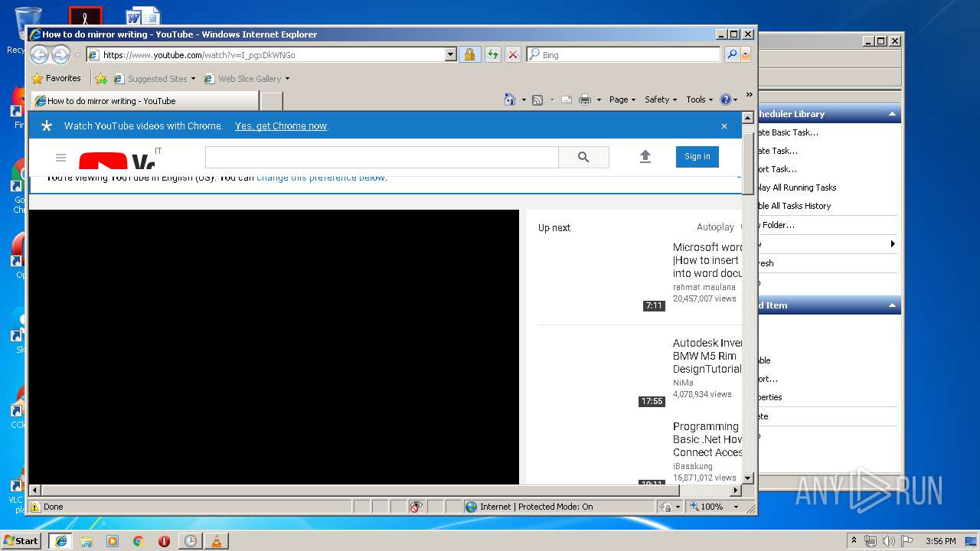The image size is (980, 551).
Task: Open a new blank tab
Action: click(x=272, y=101)
